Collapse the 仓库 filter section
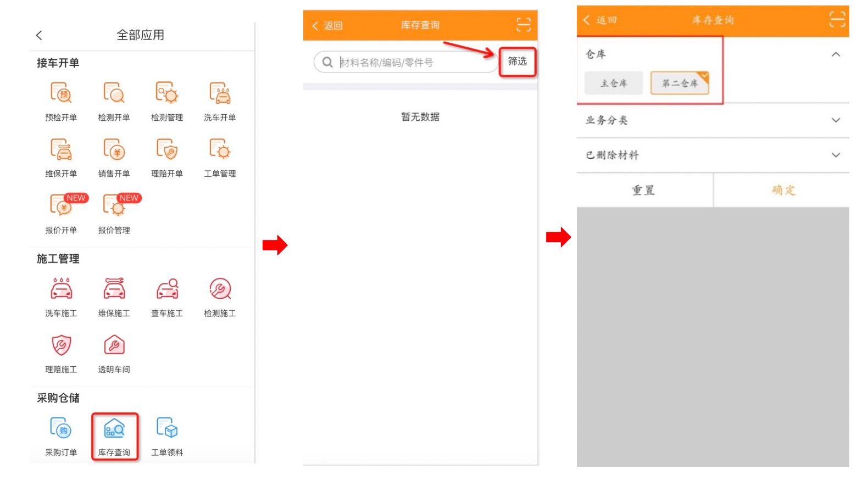 [836, 54]
